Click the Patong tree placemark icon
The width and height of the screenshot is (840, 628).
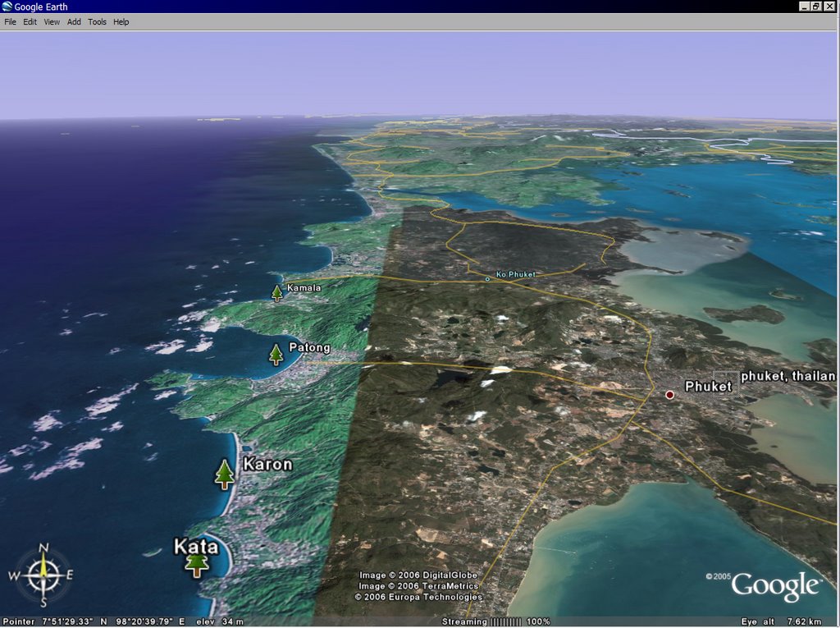pyautogui.click(x=276, y=355)
